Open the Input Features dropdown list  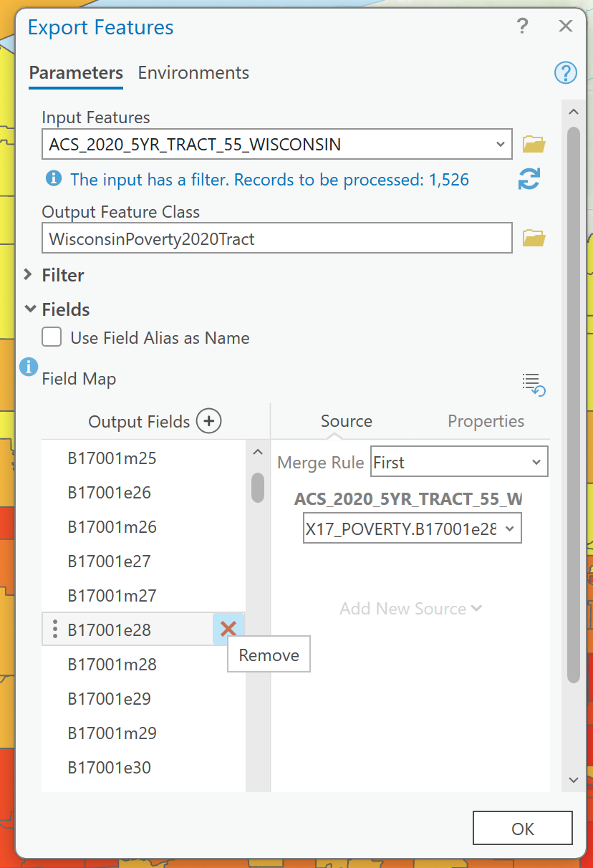tap(500, 144)
